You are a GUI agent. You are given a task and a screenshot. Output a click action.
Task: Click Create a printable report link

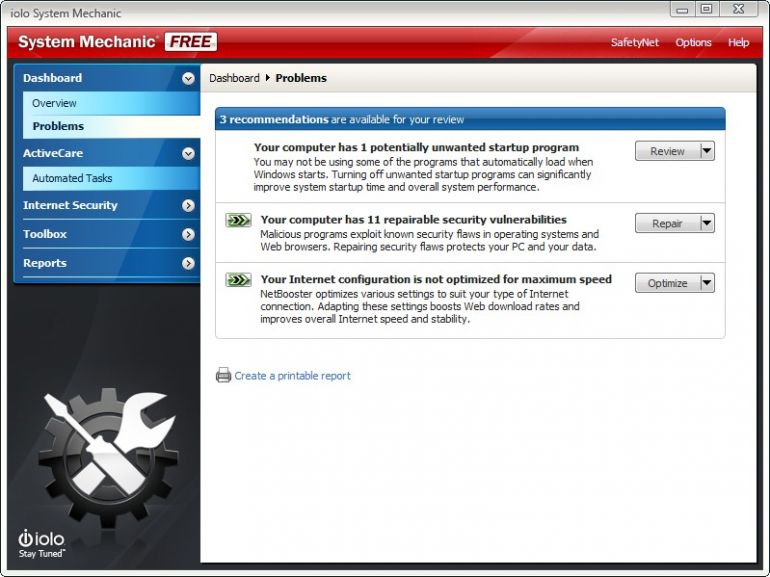point(292,376)
